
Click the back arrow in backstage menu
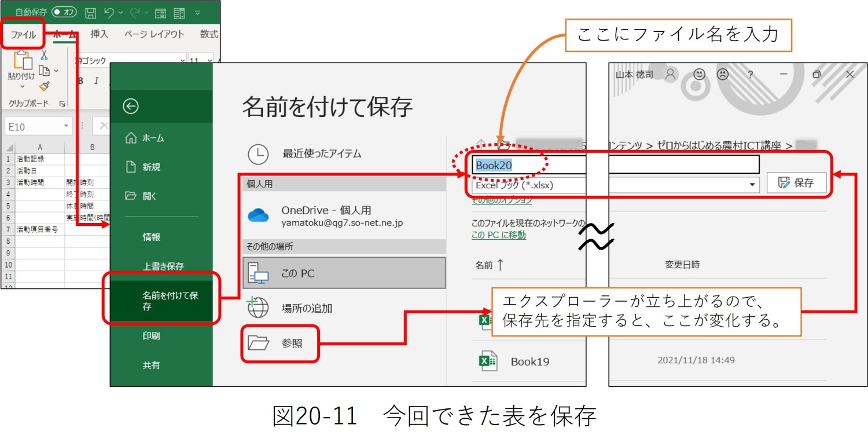pyautogui.click(x=131, y=106)
